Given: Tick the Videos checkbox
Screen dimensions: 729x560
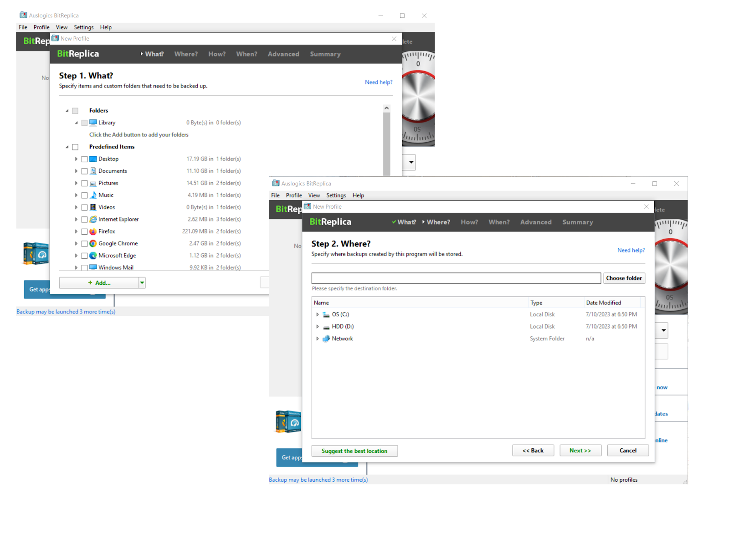Looking at the screenshot, I should 84,207.
